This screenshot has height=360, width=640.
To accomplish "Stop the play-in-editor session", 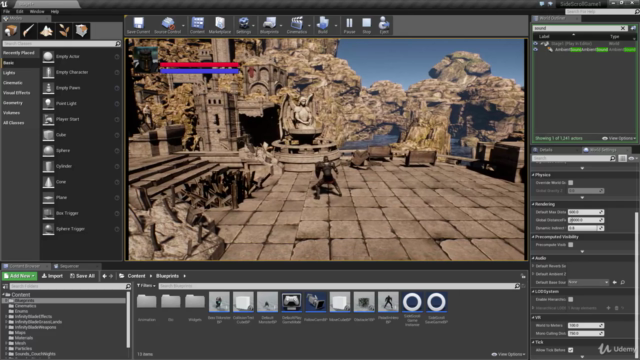I will point(367,25).
